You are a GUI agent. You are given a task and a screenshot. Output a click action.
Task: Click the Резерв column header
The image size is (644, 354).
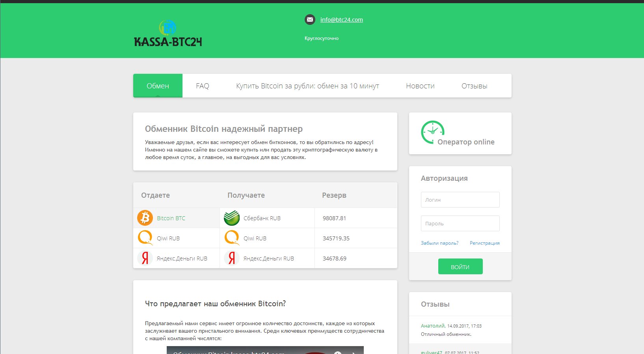(334, 195)
